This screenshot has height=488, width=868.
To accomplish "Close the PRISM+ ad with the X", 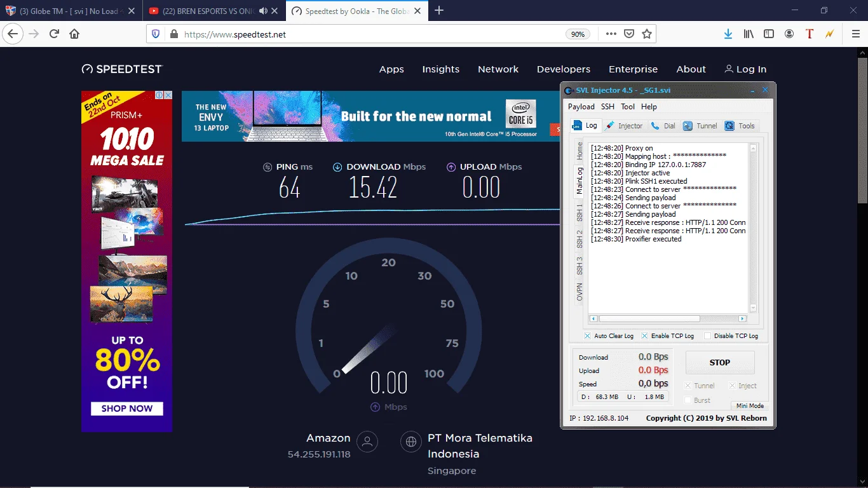I will 168,95.
